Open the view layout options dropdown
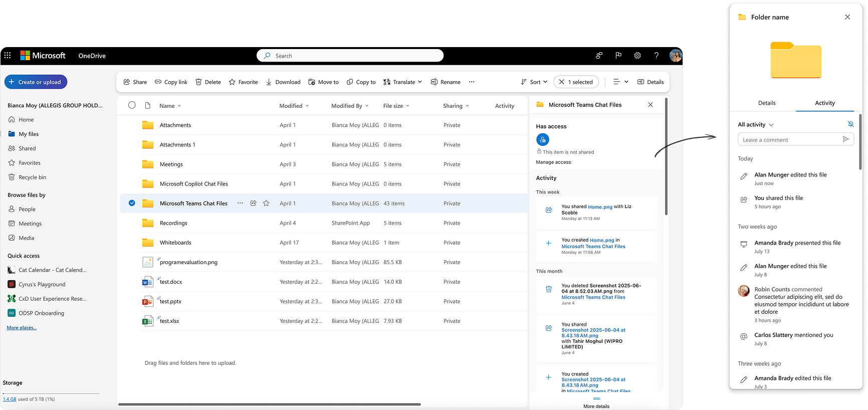The width and height of the screenshot is (868, 410). pos(621,82)
